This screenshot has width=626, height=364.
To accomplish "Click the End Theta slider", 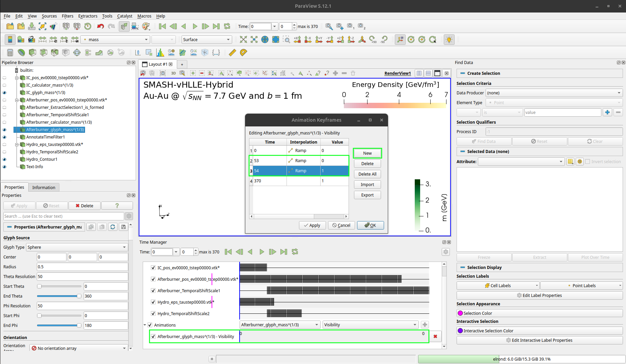I will pyautogui.click(x=59, y=296).
